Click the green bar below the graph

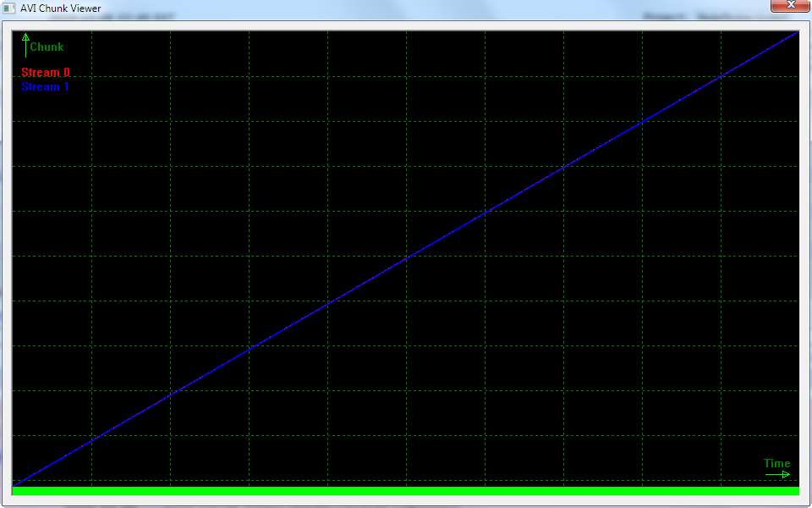(x=405, y=490)
